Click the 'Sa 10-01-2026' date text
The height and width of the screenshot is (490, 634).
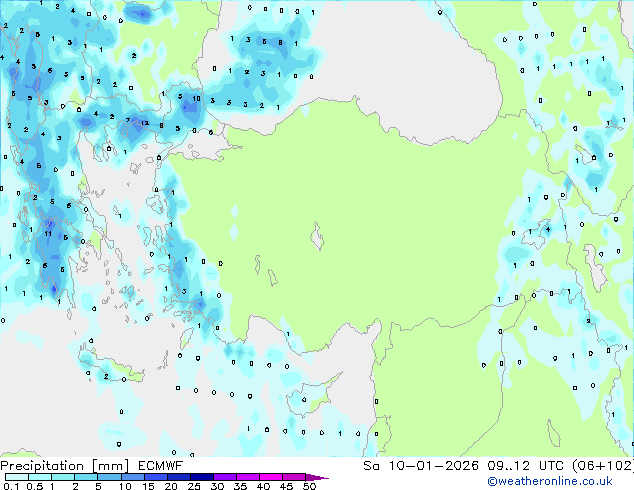point(421,466)
